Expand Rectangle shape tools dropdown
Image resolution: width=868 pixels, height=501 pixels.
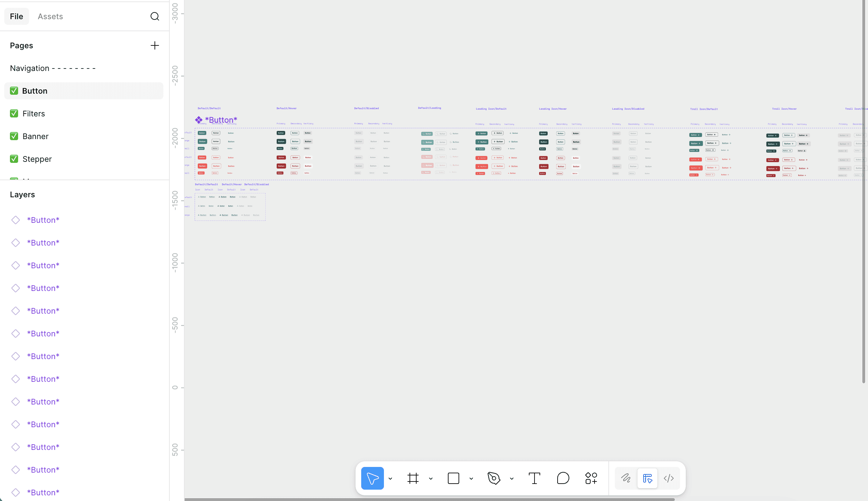coord(471,479)
